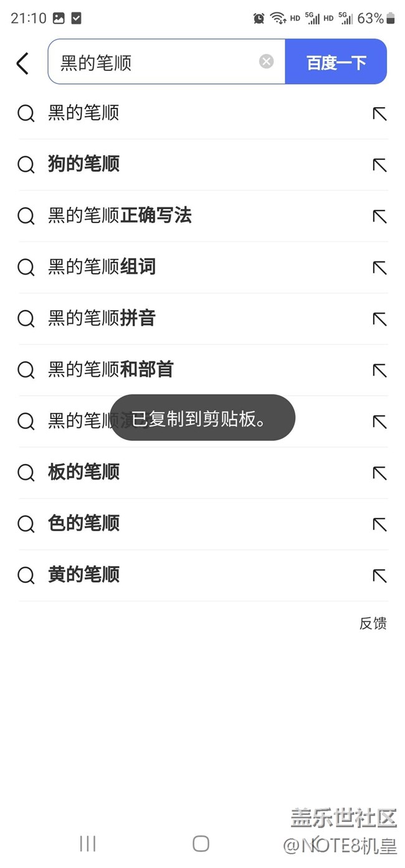Tap magnifier icon next to 黑的笔顺组词
This screenshot has width=405, height=868.
coord(26,268)
